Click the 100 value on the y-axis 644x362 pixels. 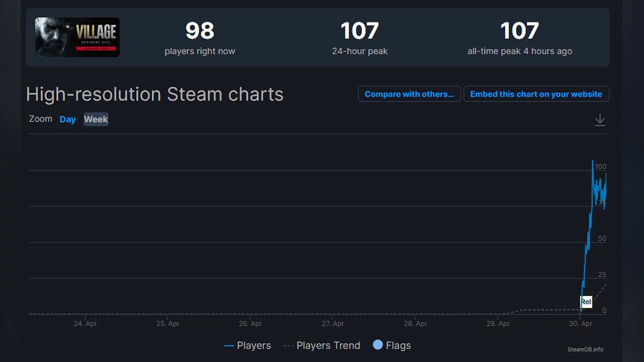click(x=600, y=166)
